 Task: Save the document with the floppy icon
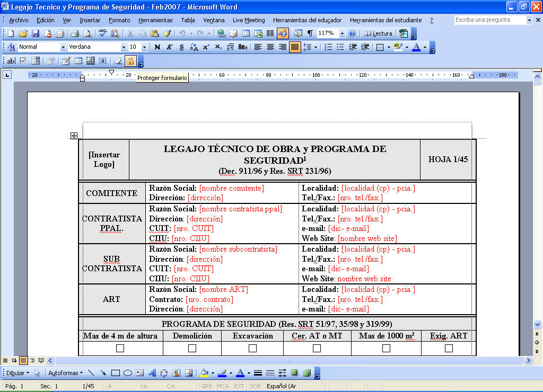pyautogui.click(x=36, y=33)
